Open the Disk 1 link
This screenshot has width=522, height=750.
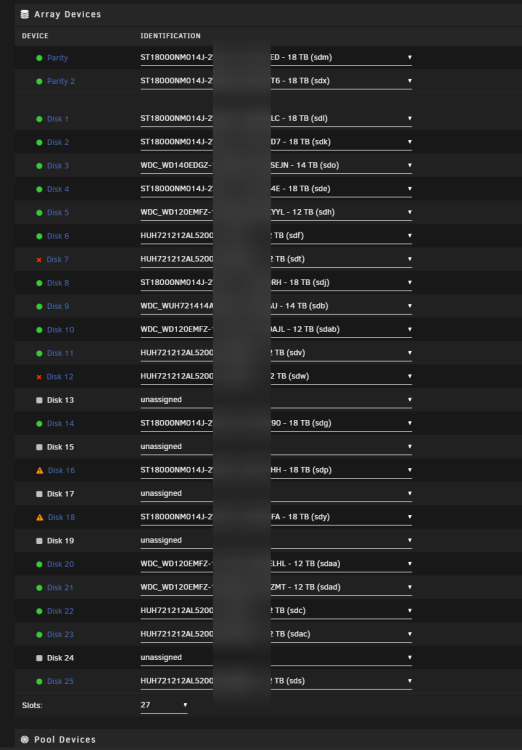[58, 119]
